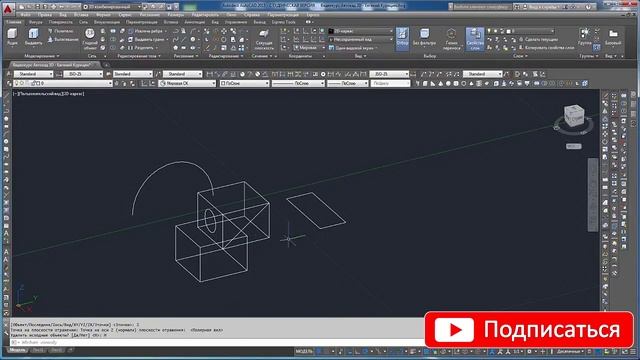Screen dimensions: 640x360
Task: Click the save icon in quick access toolbar
Action: click(38, 7)
